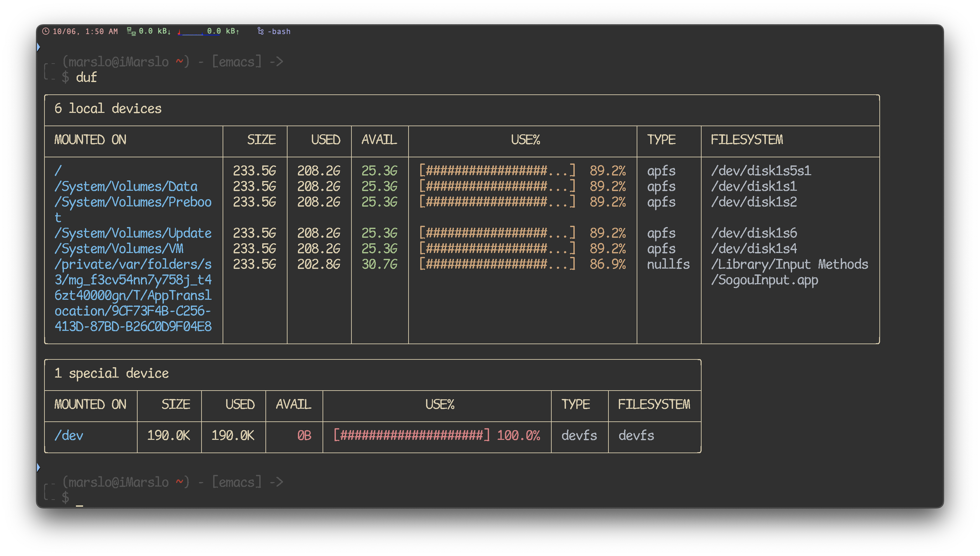Click the 'TYPE' header in local devices table
The image size is (980, 556).
click(x=661, y=140)
